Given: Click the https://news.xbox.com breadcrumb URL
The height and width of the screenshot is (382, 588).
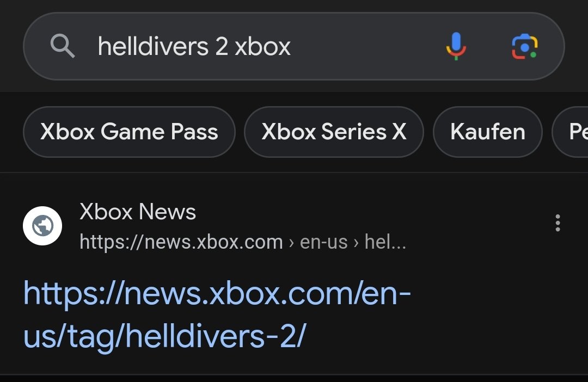Looking at the screenshot, I should click(x=181, y=242).
